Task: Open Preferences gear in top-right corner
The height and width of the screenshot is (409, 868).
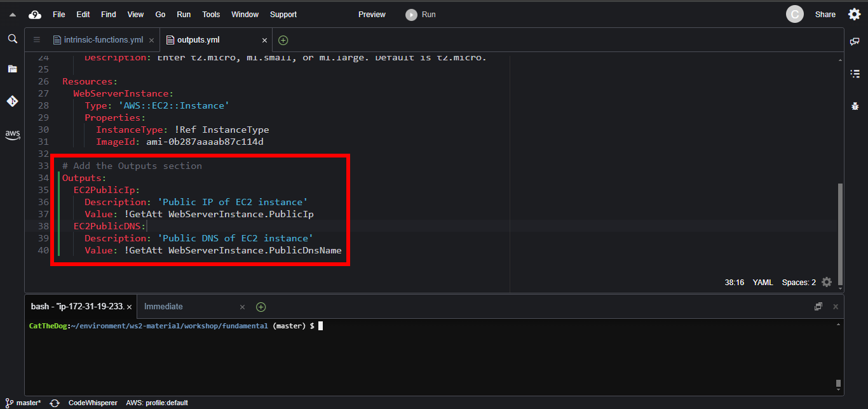Action: tap(854, 14)
